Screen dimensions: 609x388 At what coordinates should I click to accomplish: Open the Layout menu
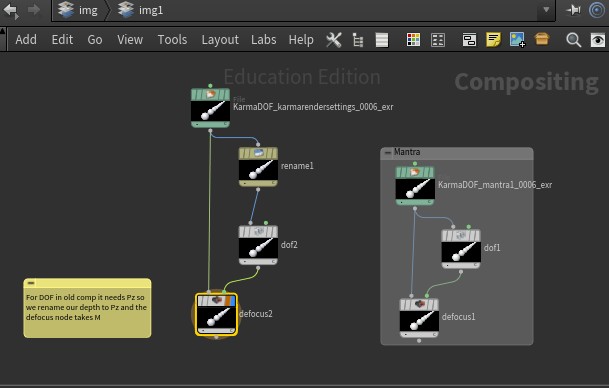[x=220, y=40]
